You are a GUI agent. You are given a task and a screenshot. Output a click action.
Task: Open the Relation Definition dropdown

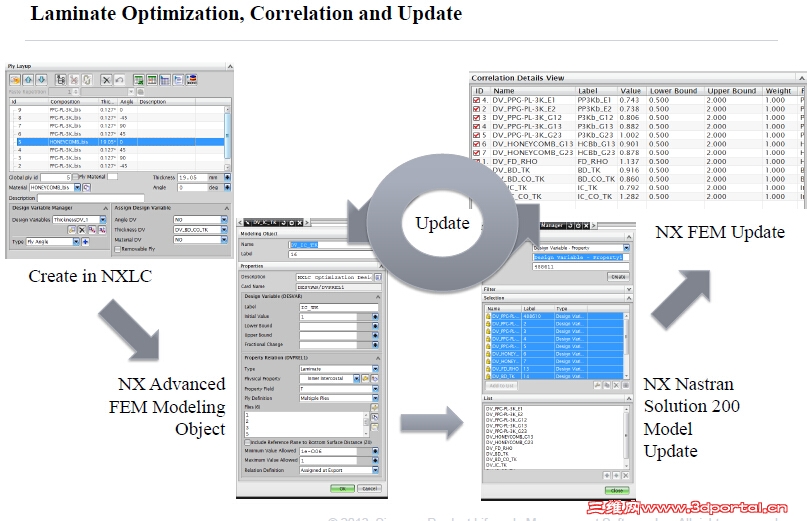coord(375,470)
